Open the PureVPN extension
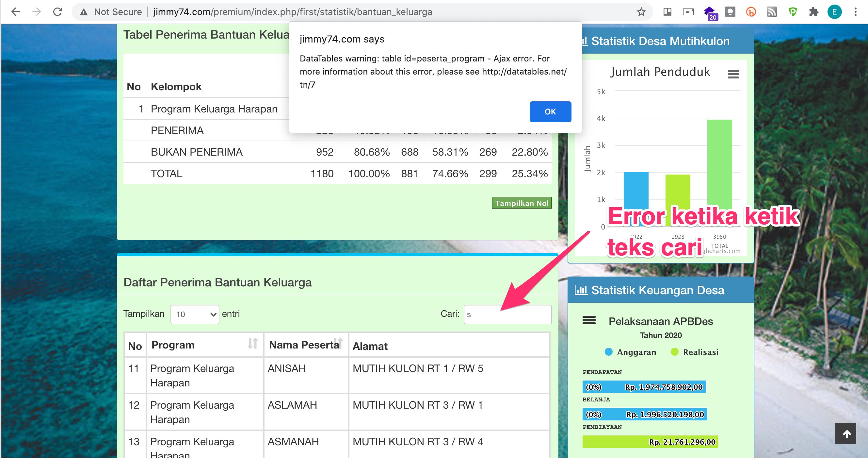 [x=793, y=11]
